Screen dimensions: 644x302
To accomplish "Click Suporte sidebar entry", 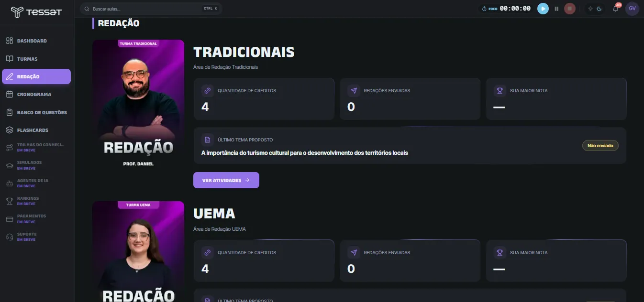I will pyautogui.click(x=36, y=237).
